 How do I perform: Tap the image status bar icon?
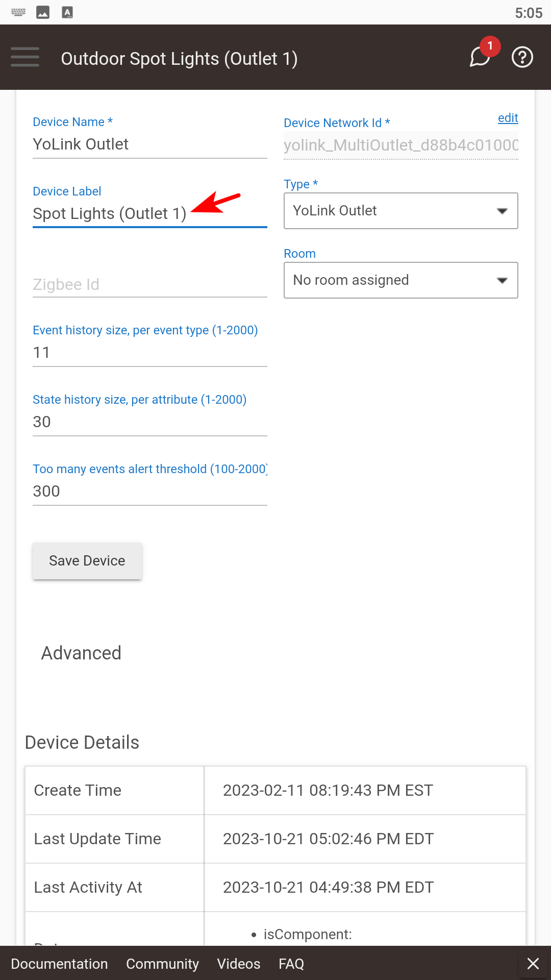point(43,12)
